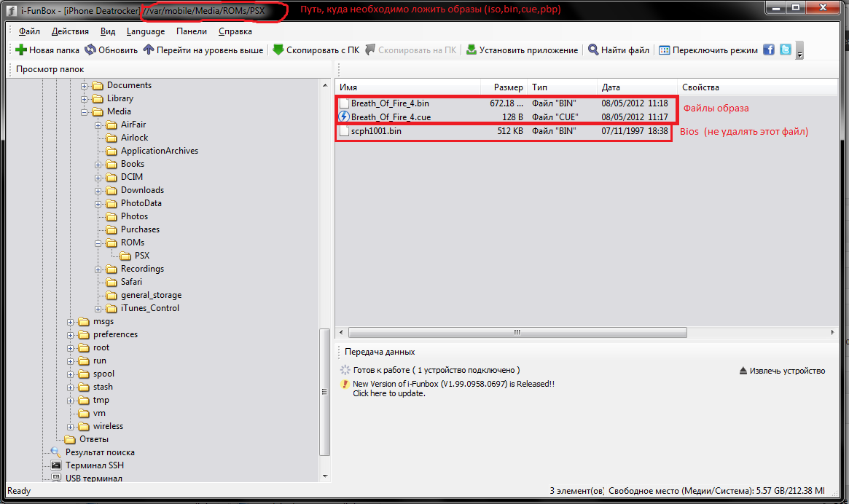This screenshot has width=849, height=504.
Task: Click the Новая папка (new folder) icon
Action: pyautogui.click(x=21, y=50)
